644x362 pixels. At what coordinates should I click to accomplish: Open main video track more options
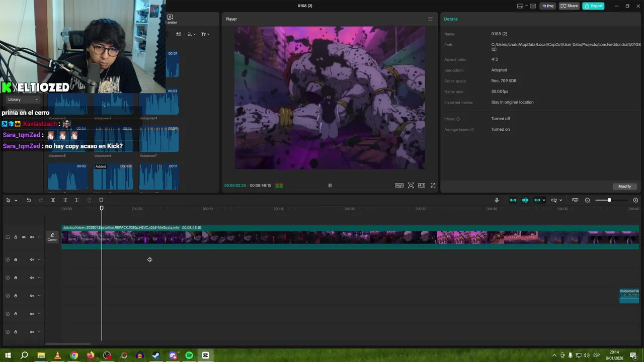click(x=40, y=237)
